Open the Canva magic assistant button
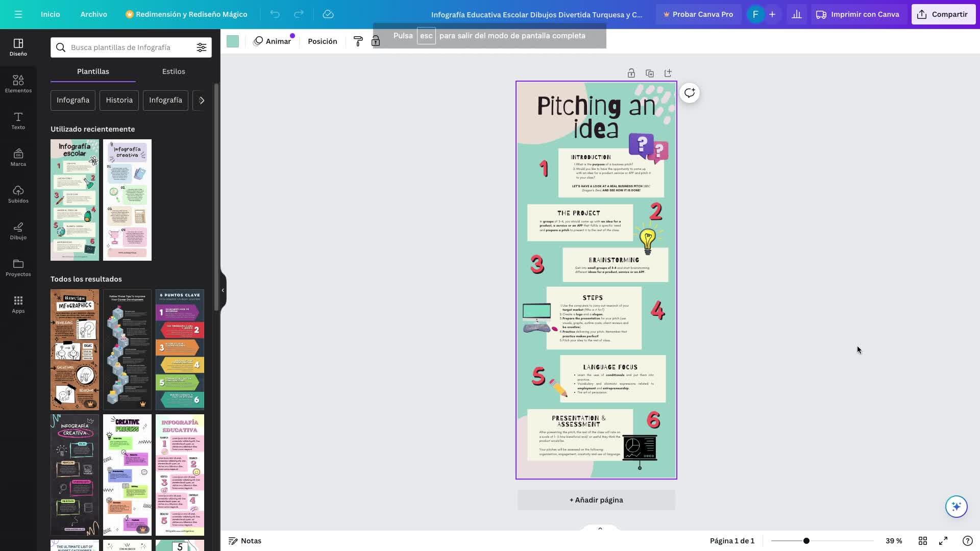980x551 pixels. click(x=955, y=507)
